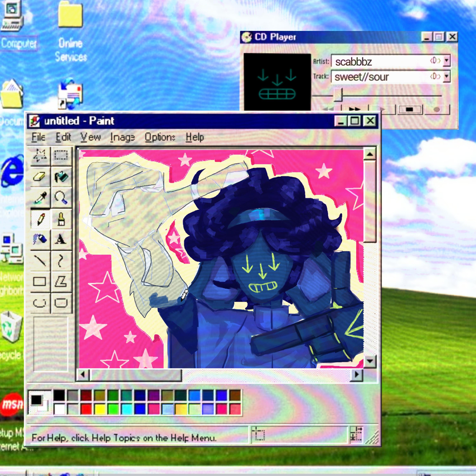
Task: Close the CD Player window
Action: (452, 37)
